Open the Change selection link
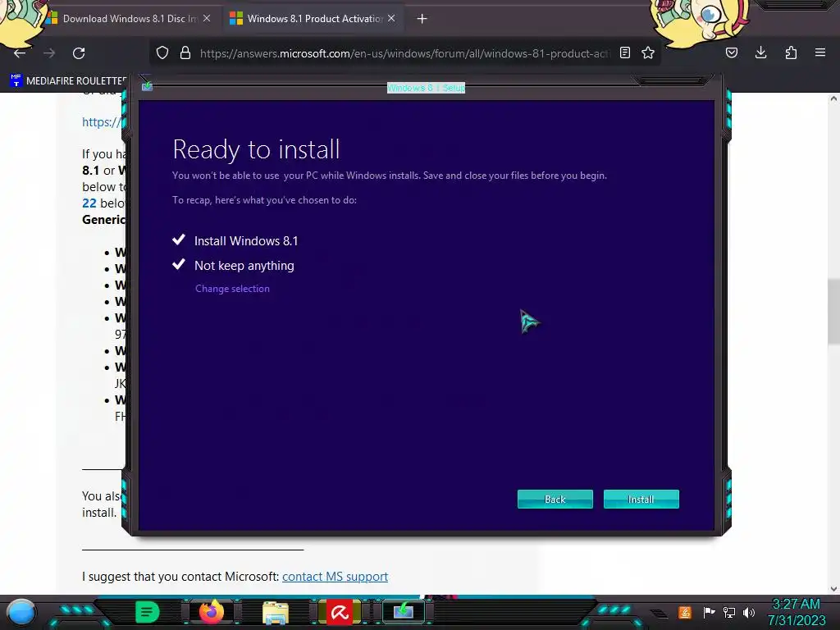 232,289
